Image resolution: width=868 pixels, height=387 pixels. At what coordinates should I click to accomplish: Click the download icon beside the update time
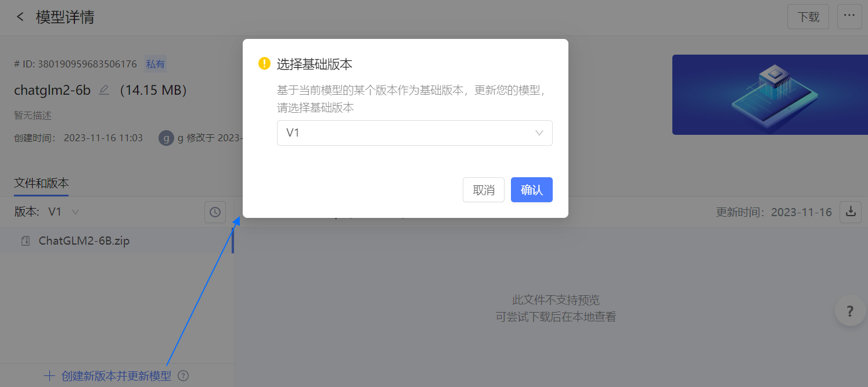(x=851, y=212)
